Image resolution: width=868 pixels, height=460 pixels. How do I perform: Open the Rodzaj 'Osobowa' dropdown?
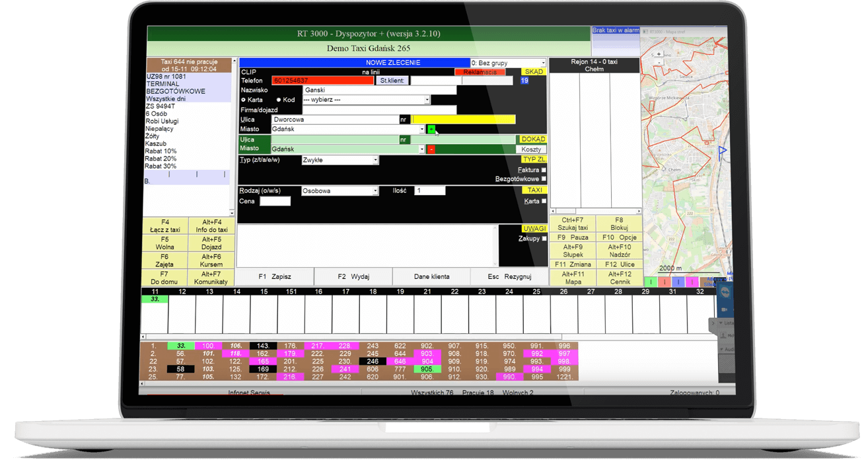(340, 191)
